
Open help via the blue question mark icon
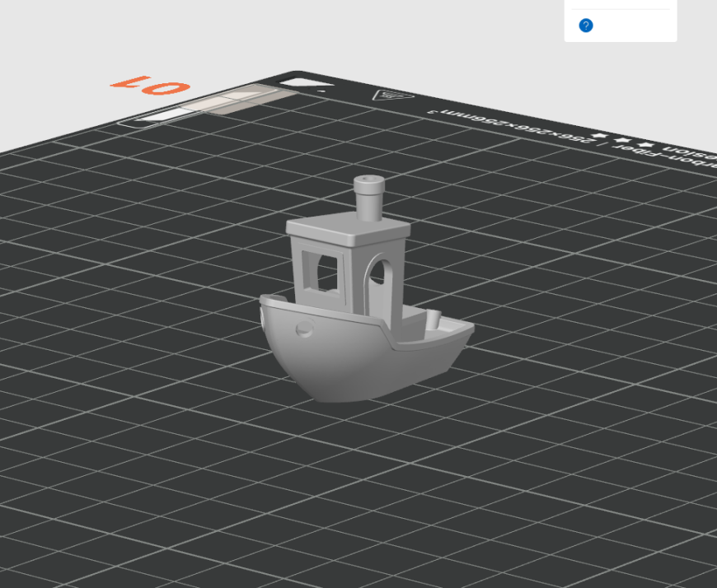tap(585, 26)
